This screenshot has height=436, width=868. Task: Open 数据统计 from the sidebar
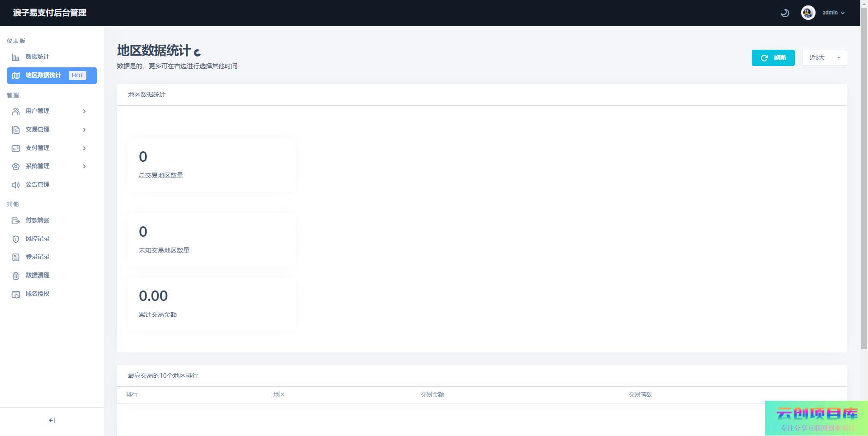[x=38, y=57]
